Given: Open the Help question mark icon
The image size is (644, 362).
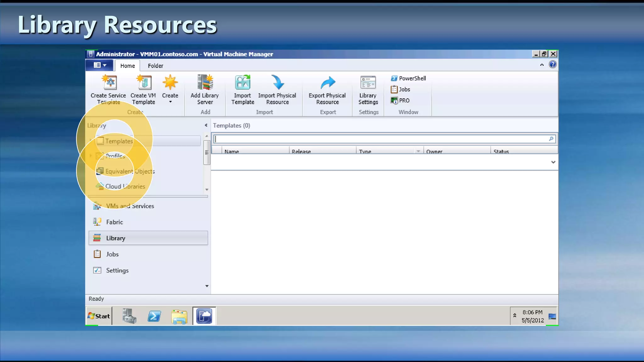Looking at the screenshot, I should click(552, 64).
